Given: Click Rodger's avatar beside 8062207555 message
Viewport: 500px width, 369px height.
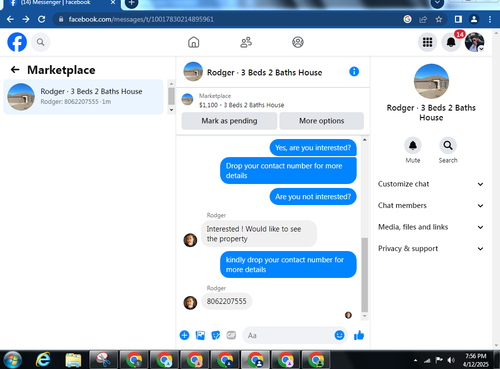Looking at the screenshot, I should click(190, 303).
